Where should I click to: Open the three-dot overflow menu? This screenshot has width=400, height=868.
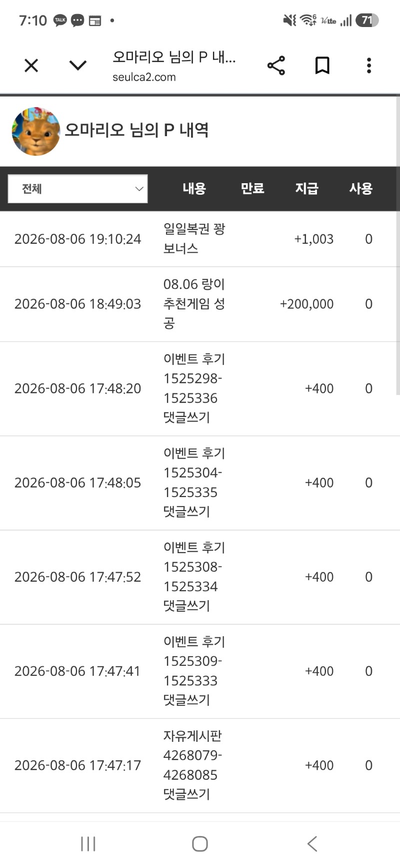369,66
